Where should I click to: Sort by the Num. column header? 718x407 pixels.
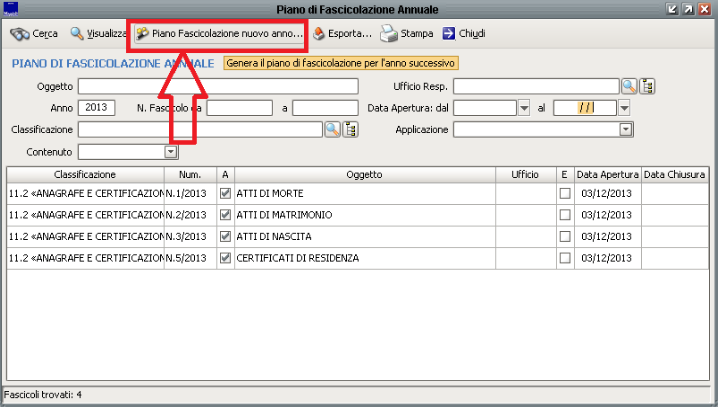point(190,174)
